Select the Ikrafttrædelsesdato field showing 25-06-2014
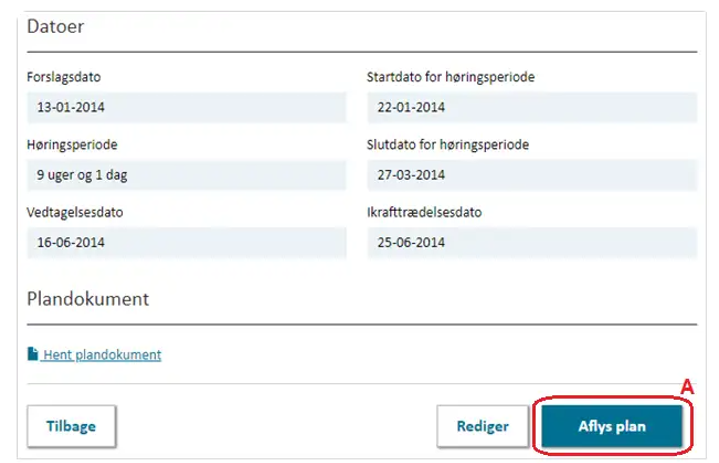719x463 pixels. coord(532,243)
